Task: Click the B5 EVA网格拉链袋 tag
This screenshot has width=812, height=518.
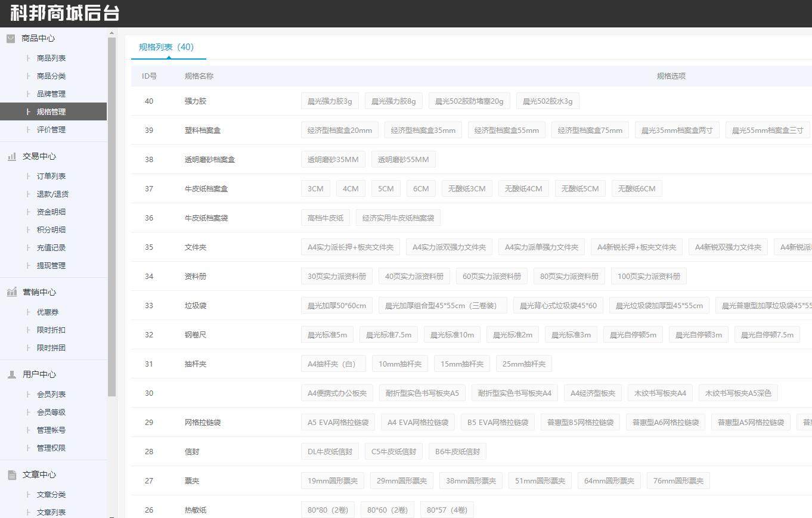Action: pos(498,423)
